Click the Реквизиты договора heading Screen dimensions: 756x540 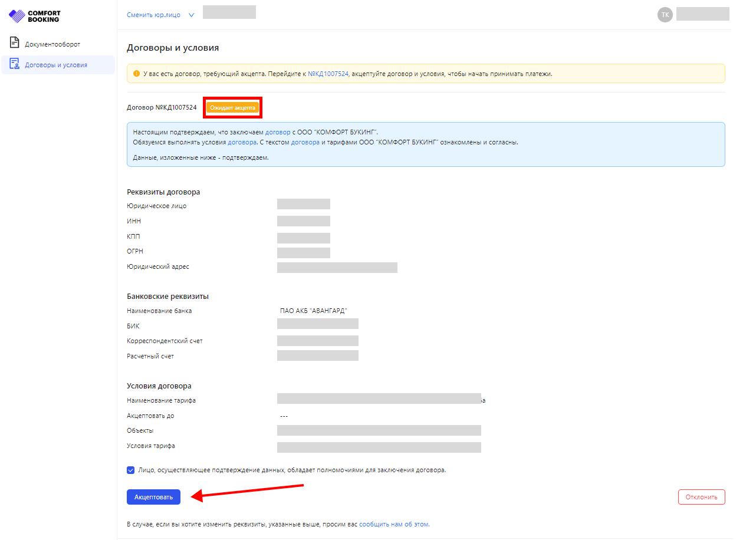tap(163, 192)
